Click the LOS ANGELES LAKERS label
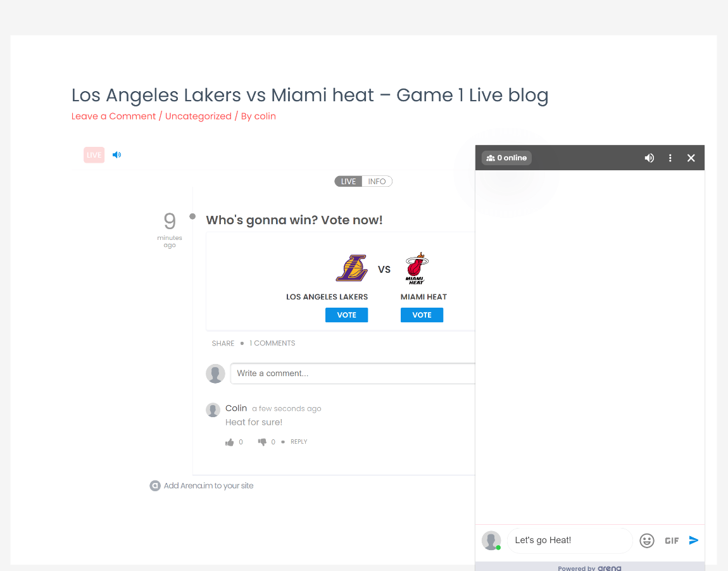Viewport: 728px width, 571px height. [x=327, y=297]
